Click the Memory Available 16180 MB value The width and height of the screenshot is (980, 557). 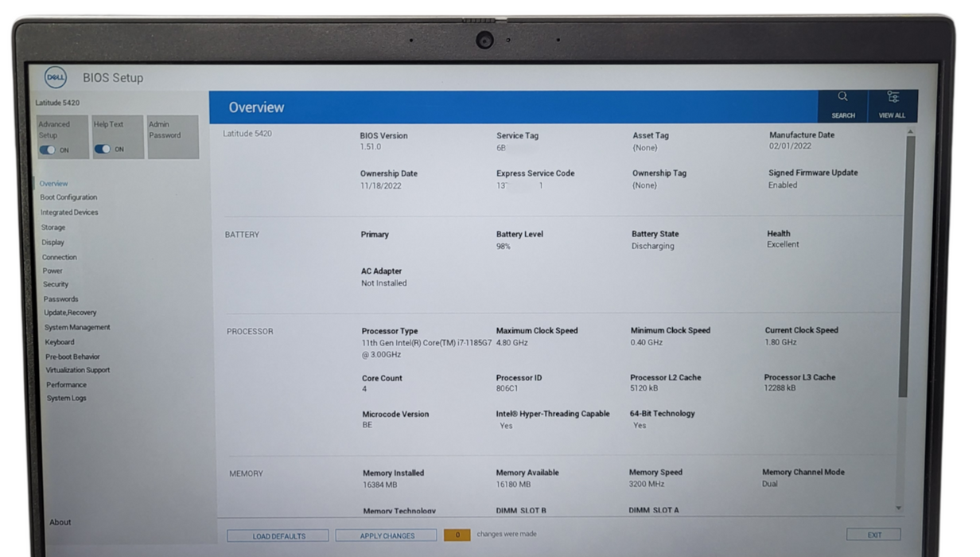(x=513, y=485)
